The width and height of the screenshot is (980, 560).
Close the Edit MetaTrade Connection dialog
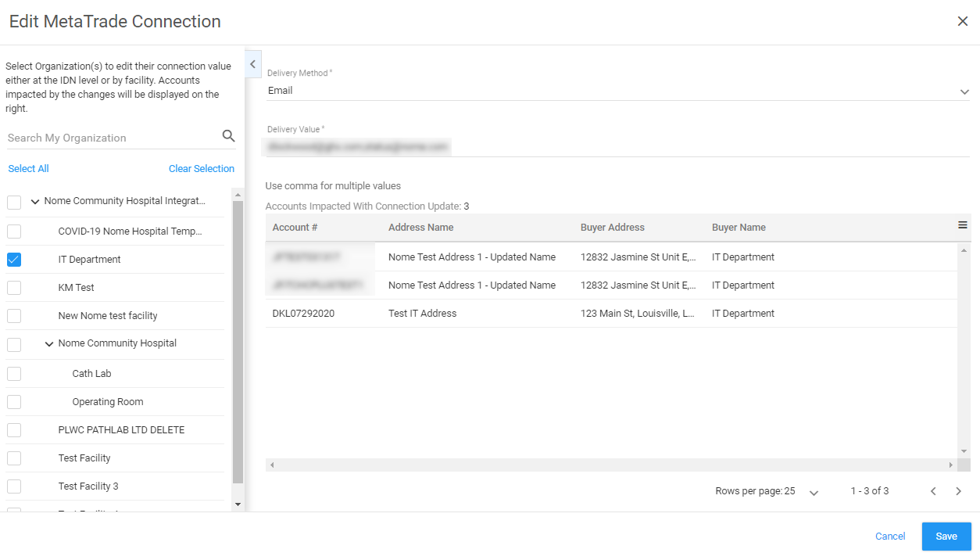tap(963, 21)
